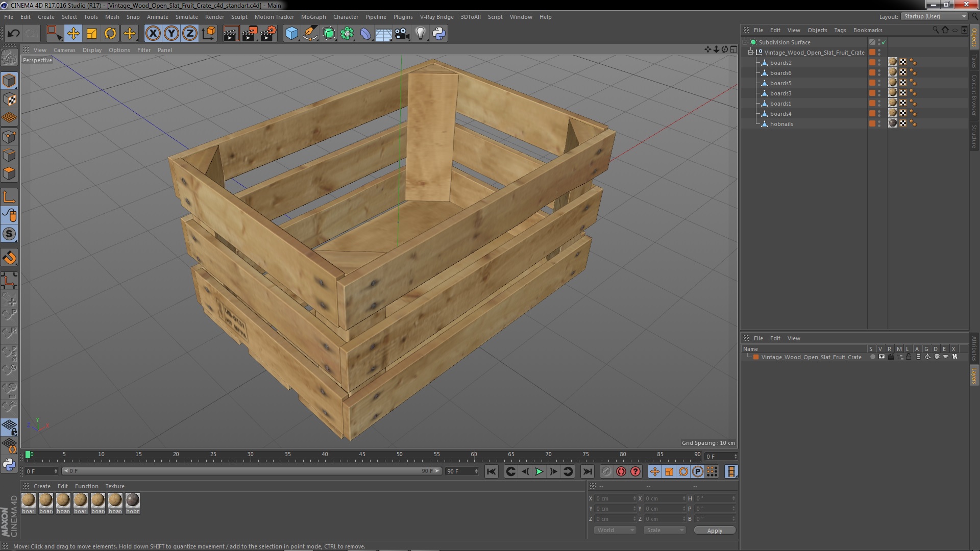Toggle X axis lock

[153, 34]
